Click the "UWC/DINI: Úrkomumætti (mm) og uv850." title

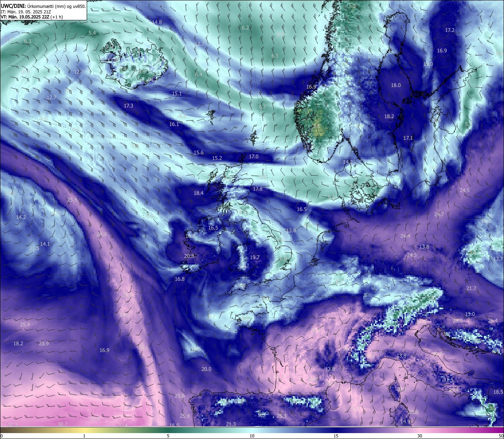43,6
